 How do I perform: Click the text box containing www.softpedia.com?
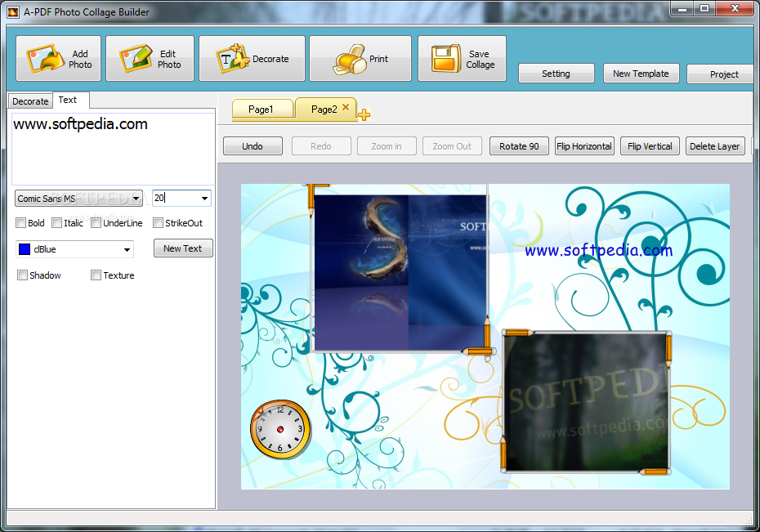point(113,149)
